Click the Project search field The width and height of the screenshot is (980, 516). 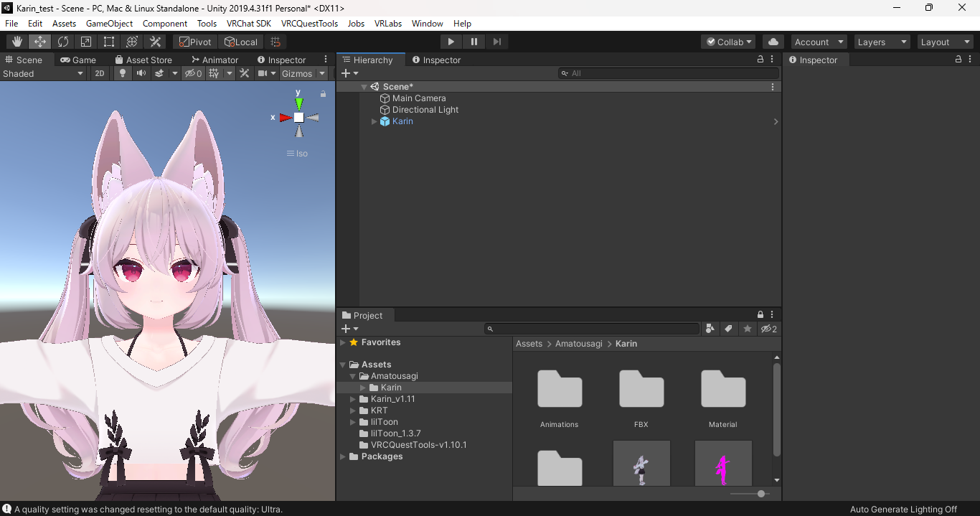pos(592,329)
